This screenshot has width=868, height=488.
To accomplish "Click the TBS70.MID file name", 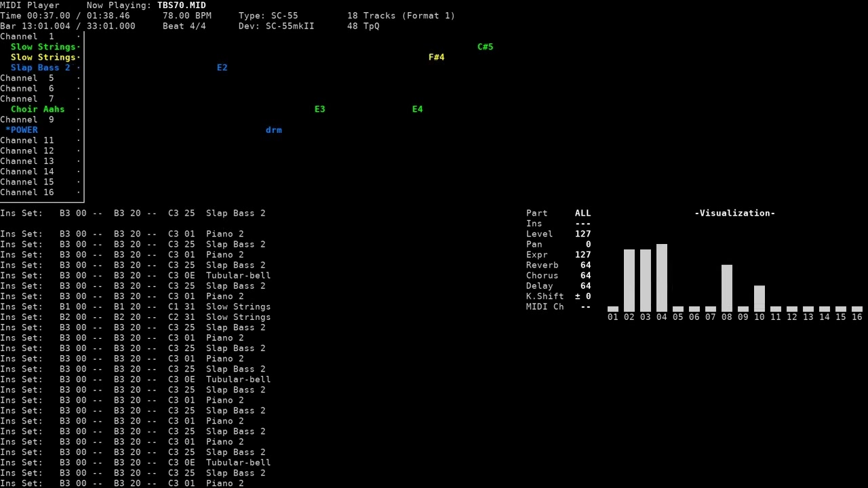I will tap(182, 5).
